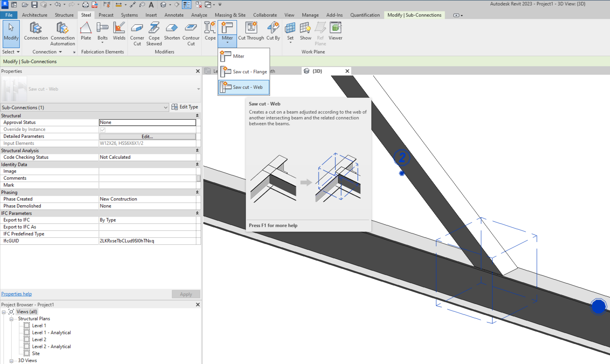Select the Cope Skewed tool

click(x=154, y=34)
